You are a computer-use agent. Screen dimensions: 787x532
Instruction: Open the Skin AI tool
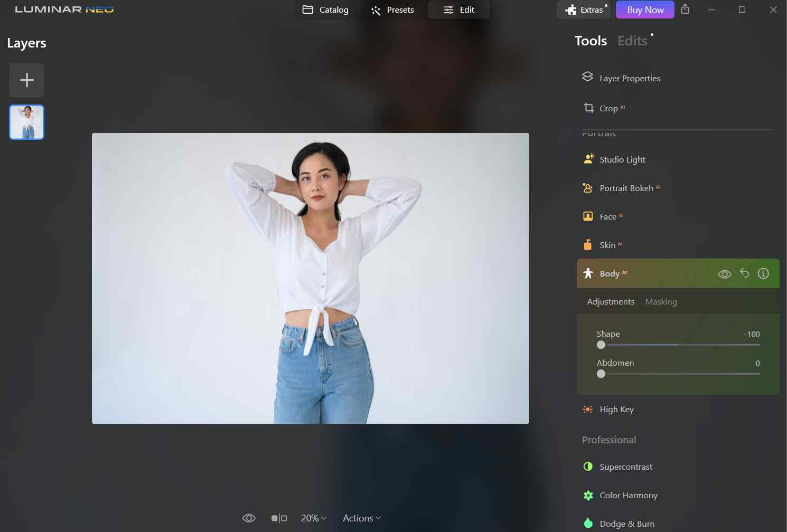pos(607,245)
